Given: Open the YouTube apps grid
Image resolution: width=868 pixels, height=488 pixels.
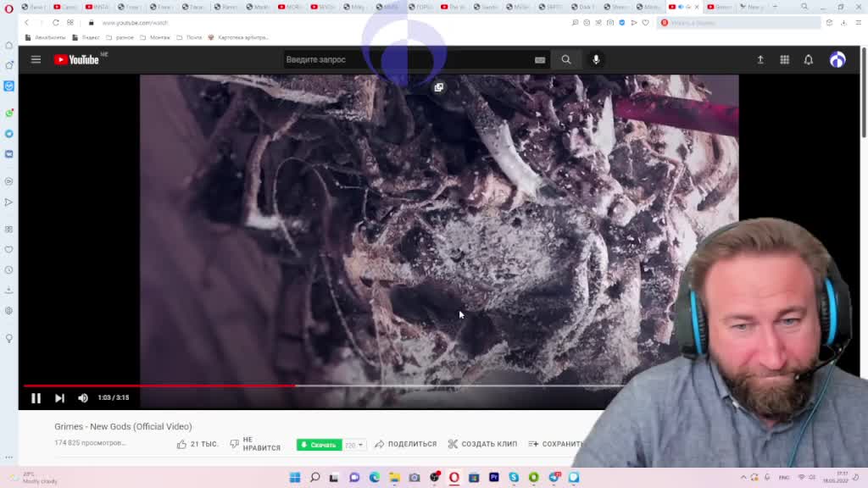Looking at the screenshot, I should (x=784, y=60).
